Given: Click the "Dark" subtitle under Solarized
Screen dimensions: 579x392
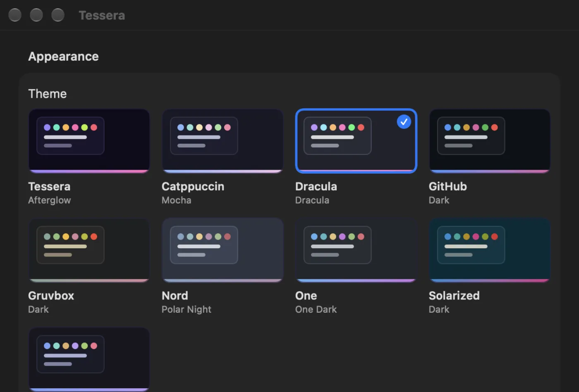Looking at the screenshot, I should 439,309.
